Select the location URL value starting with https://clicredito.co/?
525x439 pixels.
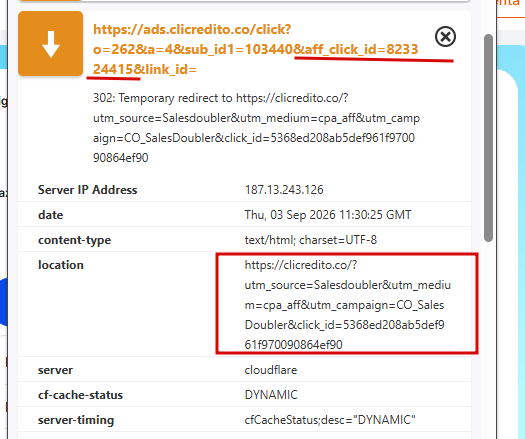tap(348, 305)
